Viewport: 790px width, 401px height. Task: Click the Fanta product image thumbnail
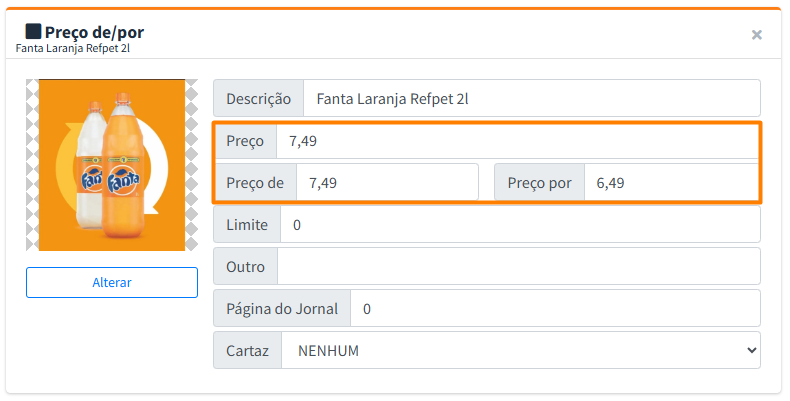tap(112, 165)
